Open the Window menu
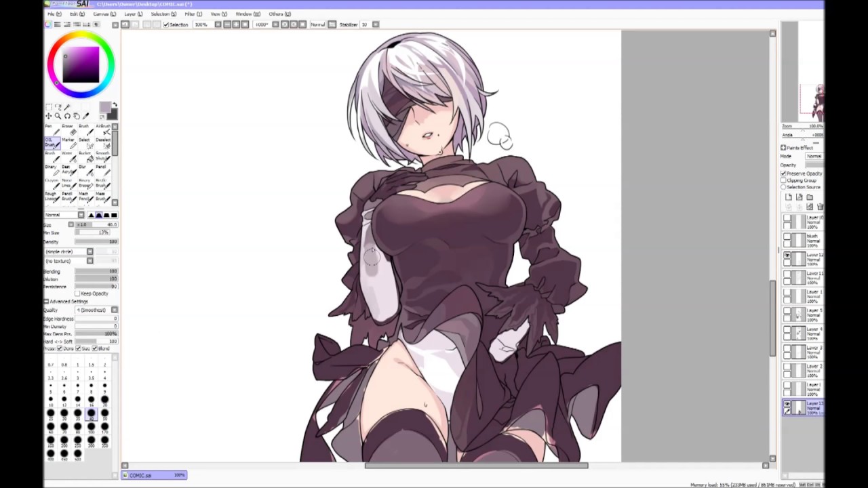868x488 pixels. tap(248, 14)
